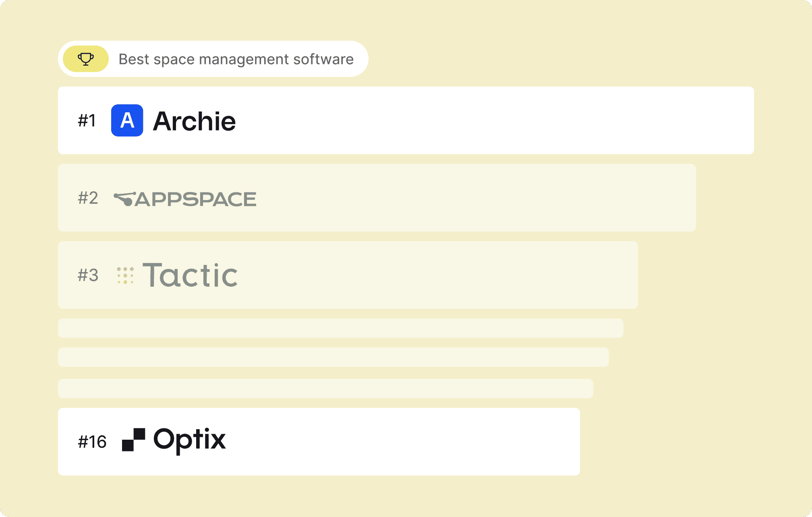Select the 'Best space management software' label
812x517 pixels.
(236, 59)
